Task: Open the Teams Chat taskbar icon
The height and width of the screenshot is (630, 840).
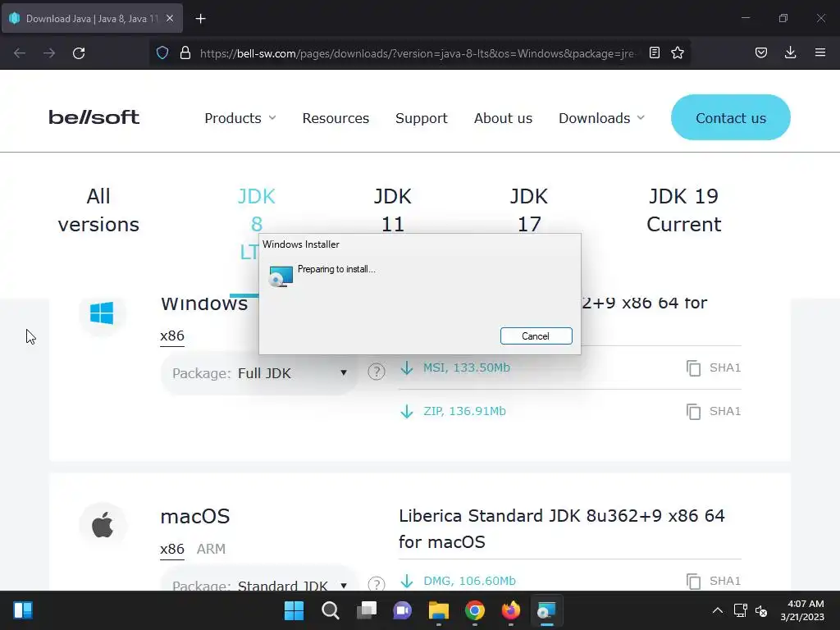Action: pyautogui.click(x=402, y=610)
